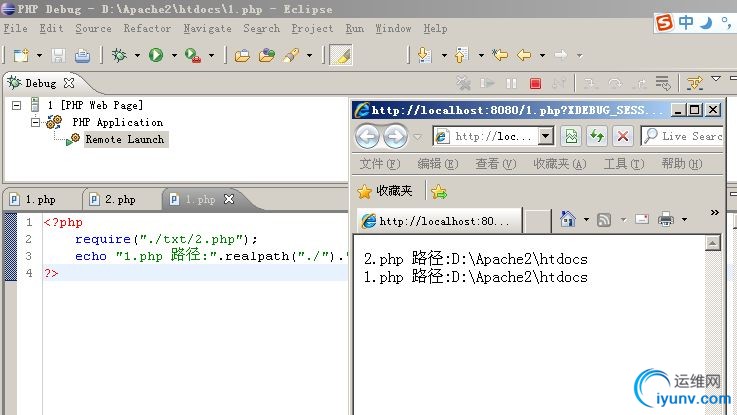
Task: Click the Add to Favorites Bar star icon
Action: pyautogui.click(x=439, y=191)
